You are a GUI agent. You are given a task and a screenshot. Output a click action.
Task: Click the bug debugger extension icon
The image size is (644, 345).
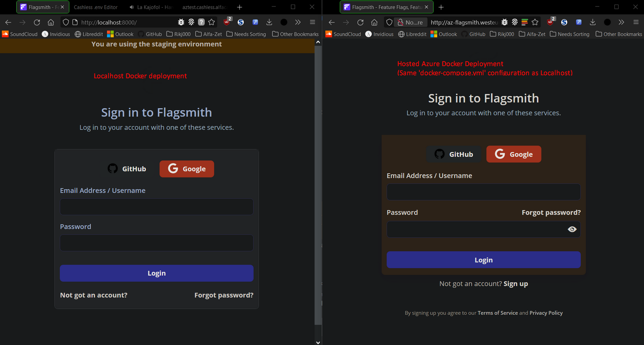tap(181, 22)
